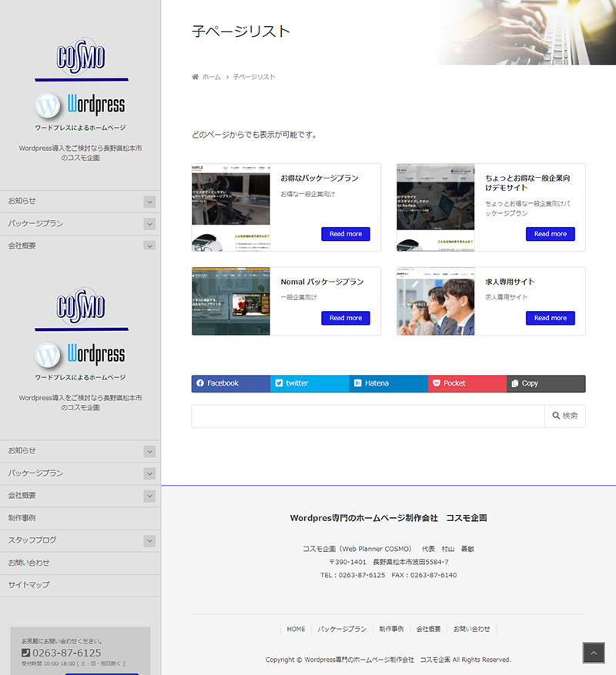616x675 pixels.
Task: Click the Copy URL icon
Action: pos(515,383)
